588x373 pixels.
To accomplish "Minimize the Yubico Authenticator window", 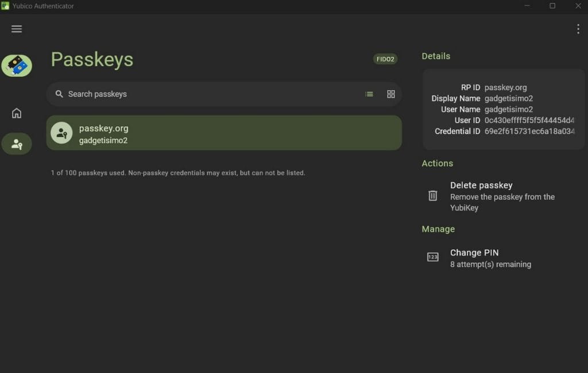I will (527, 6).
